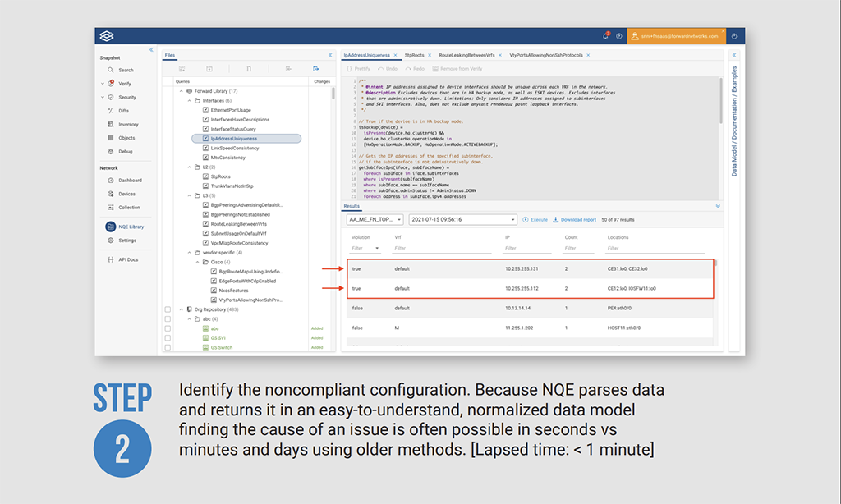Image resolution: width=841 pixels, height=504 pixels.
Task: Tick the abc folder checkbox
Action: [168, 319]
